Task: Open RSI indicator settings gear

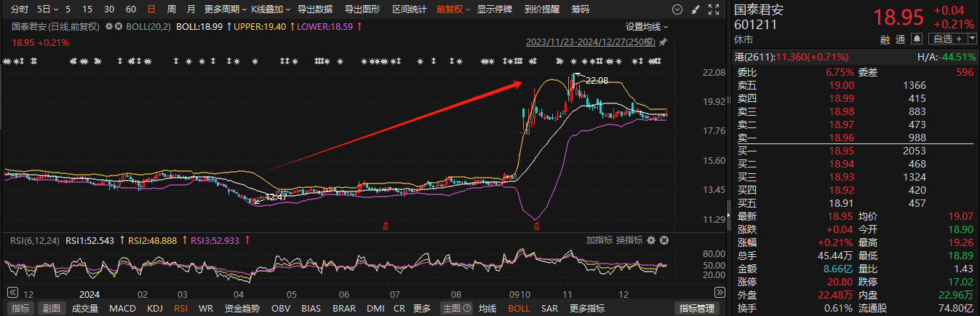Action: pyautogui.click(x=651, y=240)
